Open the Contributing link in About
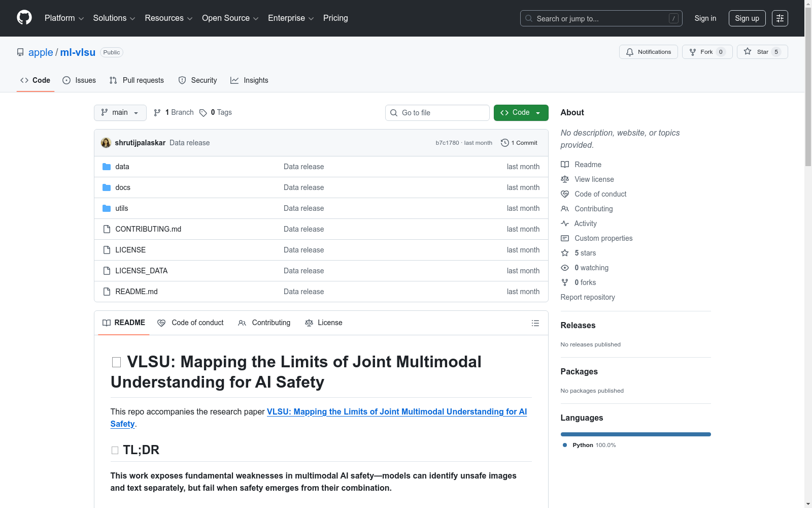Image resolution: width=812 pixels, height=508 pixels. [594, 209]
